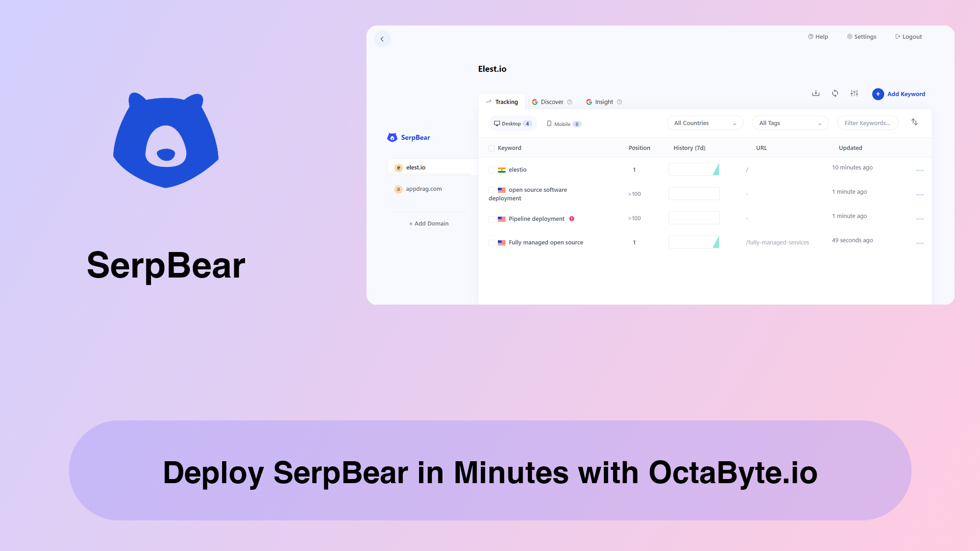Click the Add Keyword button
This screenshot has width=980, height=551.
tap(898, 93)
